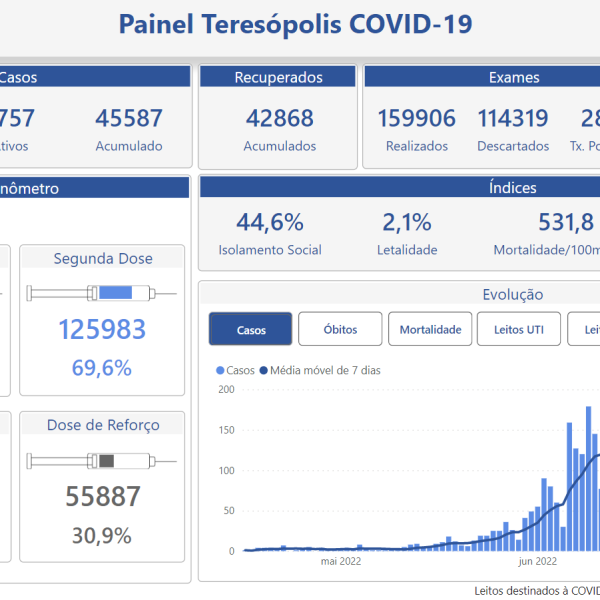The height and width of the screenshot is (600, 600).
Task: Click the Dose de Reforço syringe icon
Action: pos(102,461)
